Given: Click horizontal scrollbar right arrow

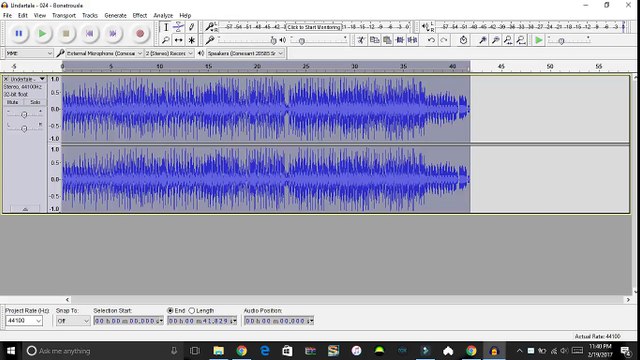Looking at the screenshot, I should click(x=628, y=299).
